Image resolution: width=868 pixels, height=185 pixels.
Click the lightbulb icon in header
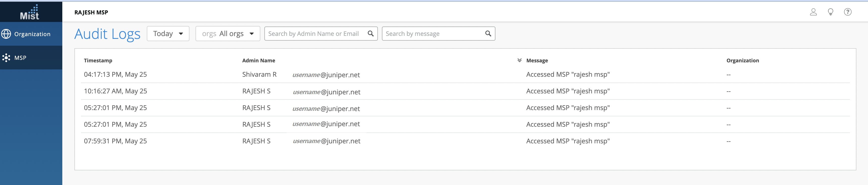pos(830,12)
